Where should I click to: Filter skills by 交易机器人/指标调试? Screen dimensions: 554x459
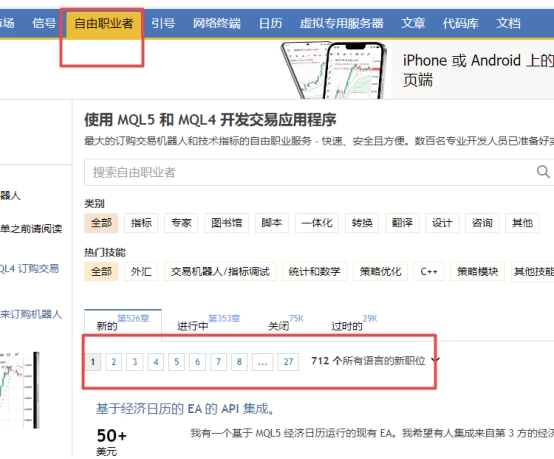(x=220, y=272)
